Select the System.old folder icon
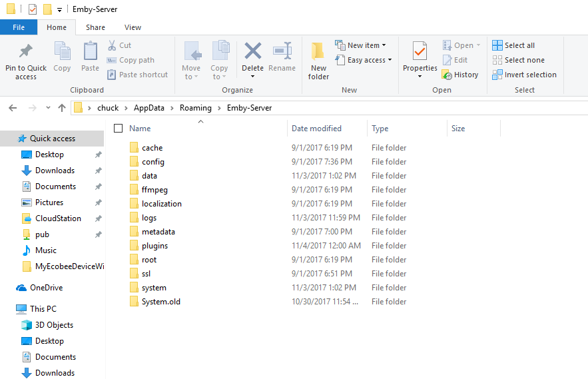This screenshot has height=379, width=588. [134, 301]
